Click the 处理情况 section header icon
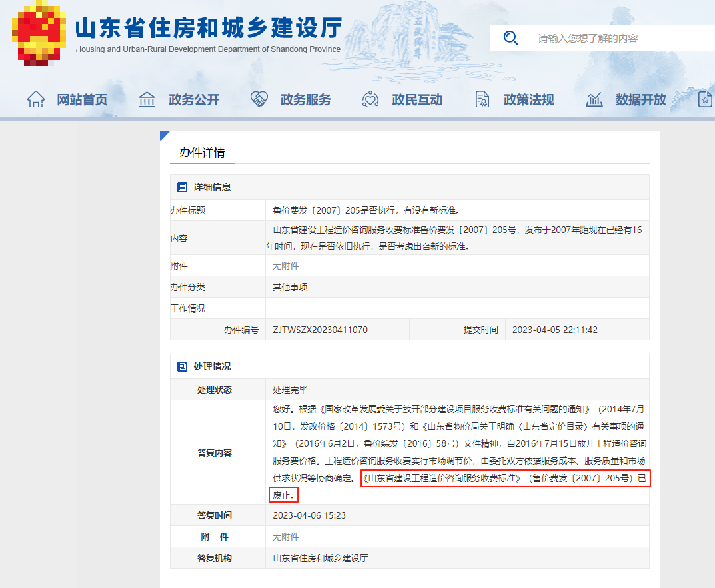Screen dimensions: 715x588 pyautogui.click(x=181, y=366)
